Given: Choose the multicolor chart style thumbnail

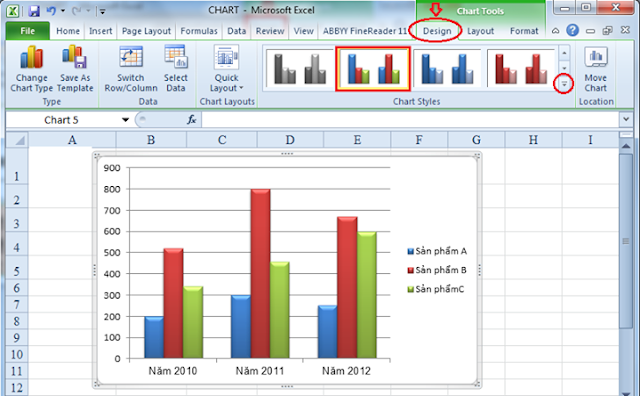Looking at the screenshot, I should [x=373, y=69].
